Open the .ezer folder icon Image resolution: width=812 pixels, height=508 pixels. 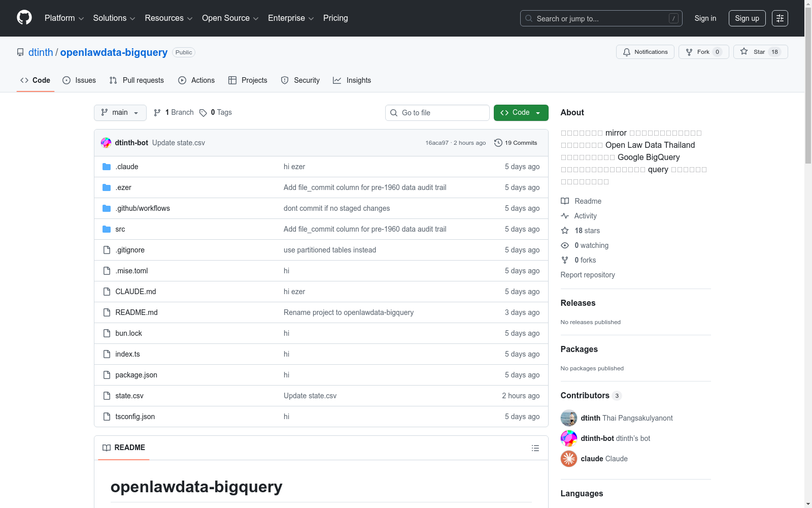pos(107,187)
